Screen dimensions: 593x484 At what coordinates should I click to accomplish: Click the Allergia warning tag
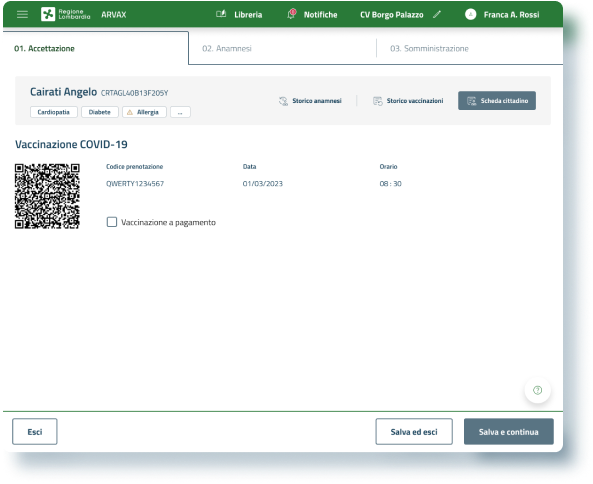click(144, 112)
